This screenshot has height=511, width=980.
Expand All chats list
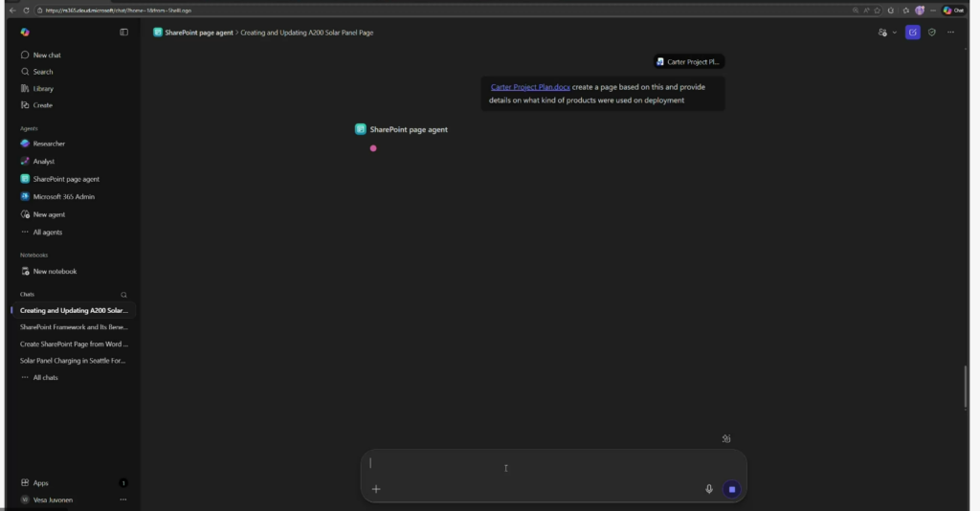[x=40, y=377]
